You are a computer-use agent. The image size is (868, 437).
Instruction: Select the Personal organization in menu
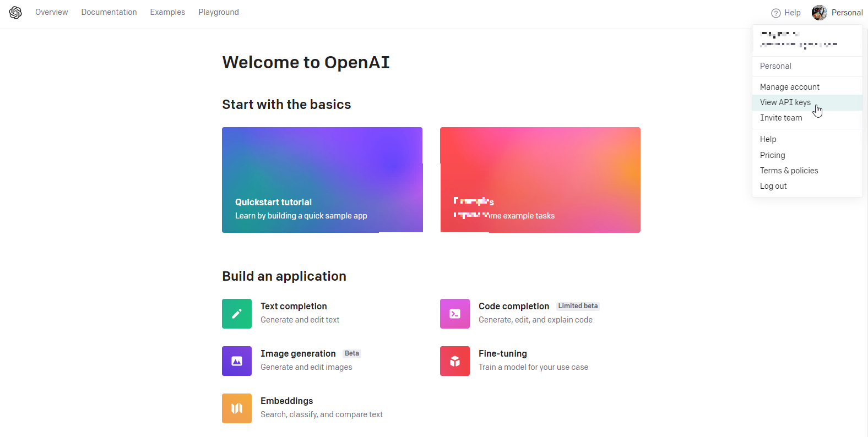pos(807,66)
